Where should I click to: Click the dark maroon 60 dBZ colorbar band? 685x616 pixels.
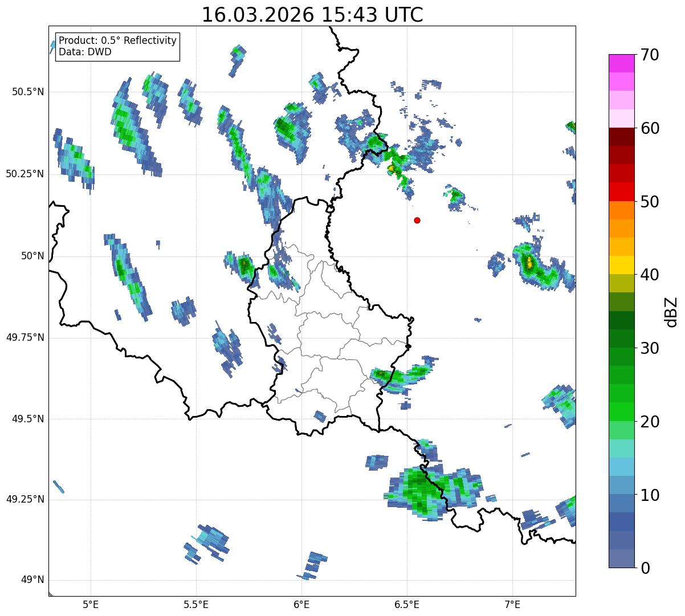[x=622, y=137]
